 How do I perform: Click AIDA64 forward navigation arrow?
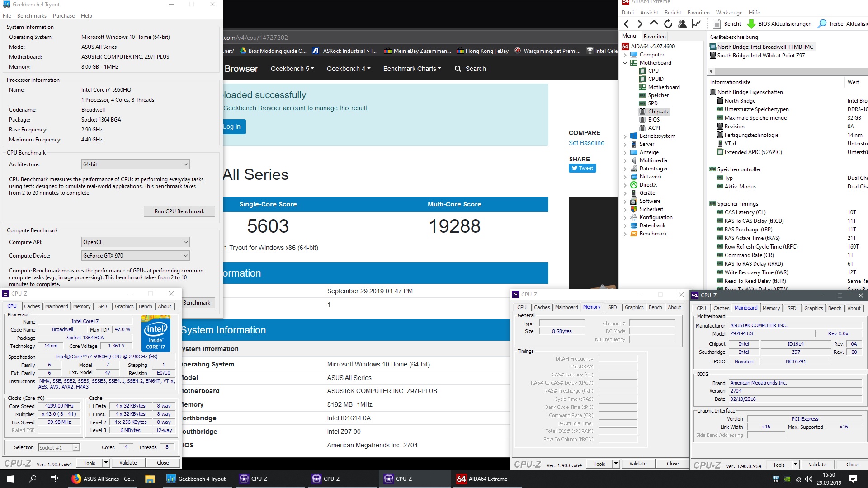640,24
